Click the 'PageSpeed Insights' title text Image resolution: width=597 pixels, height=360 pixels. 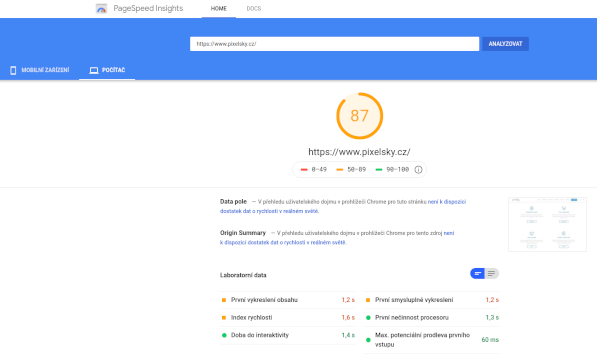click(x=148, y=8)
